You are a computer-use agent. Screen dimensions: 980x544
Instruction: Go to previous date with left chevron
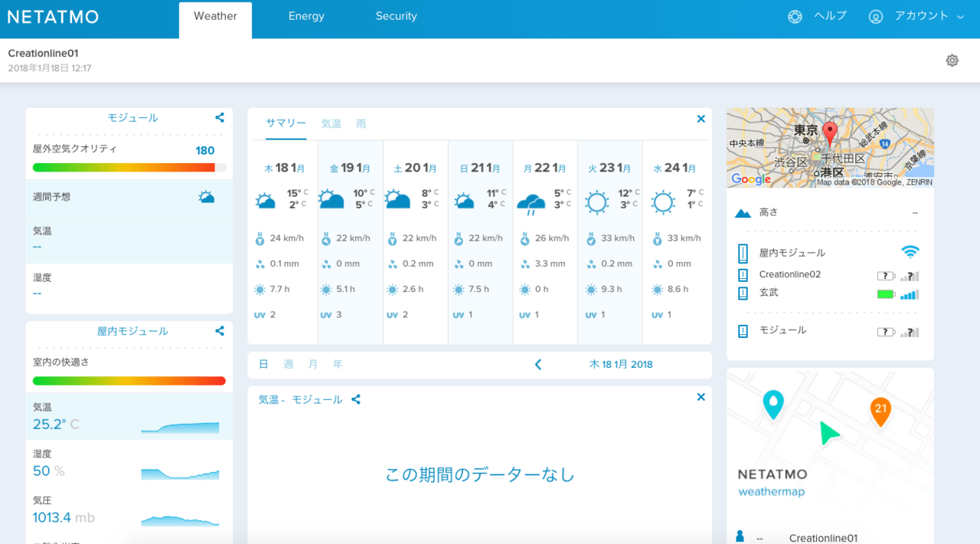pos(538,365)
